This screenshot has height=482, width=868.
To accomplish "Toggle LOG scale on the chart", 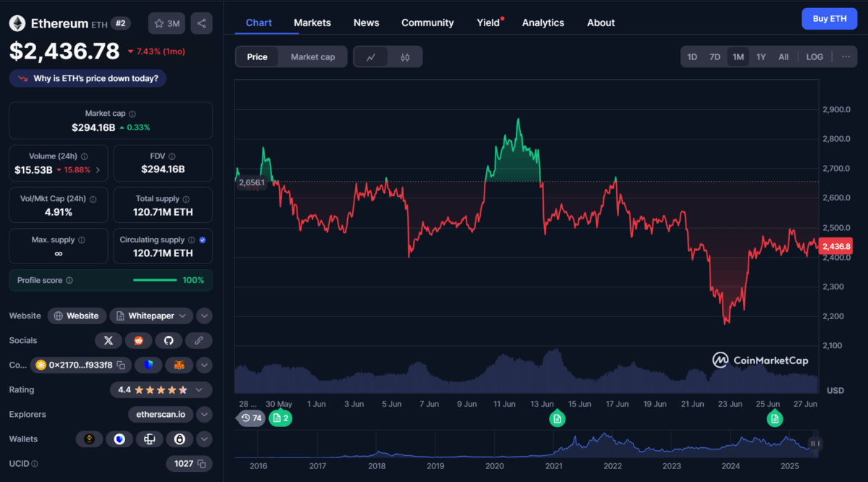I will point(814,57).
